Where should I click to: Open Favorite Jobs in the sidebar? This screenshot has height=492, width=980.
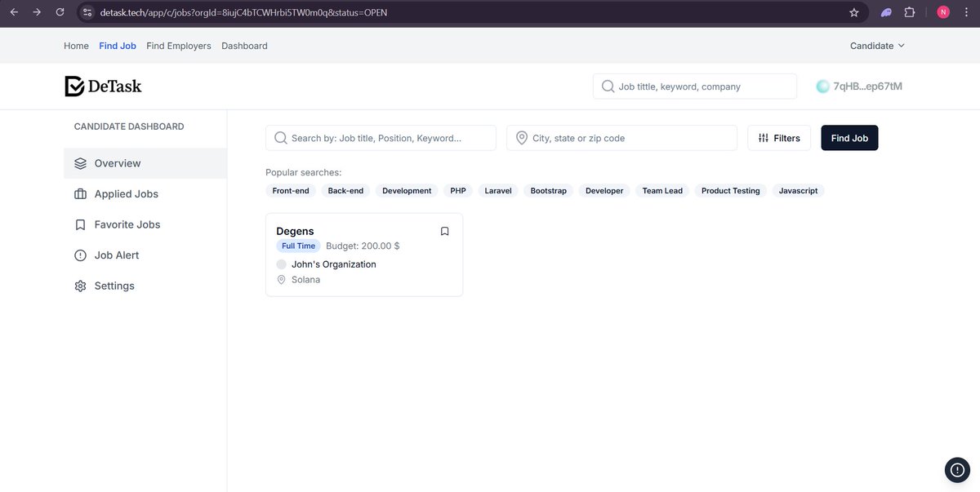(x=145, y=224)
